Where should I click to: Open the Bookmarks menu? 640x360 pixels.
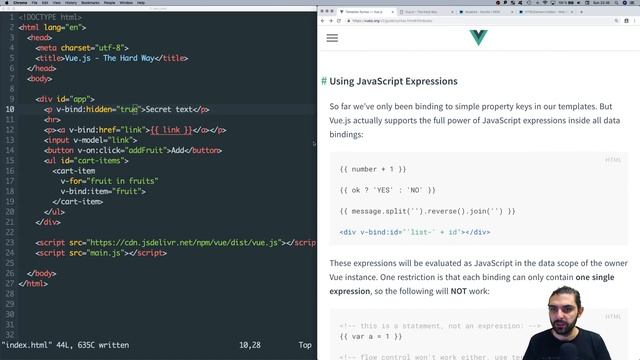pyautogui.click(x=90, y=2)
